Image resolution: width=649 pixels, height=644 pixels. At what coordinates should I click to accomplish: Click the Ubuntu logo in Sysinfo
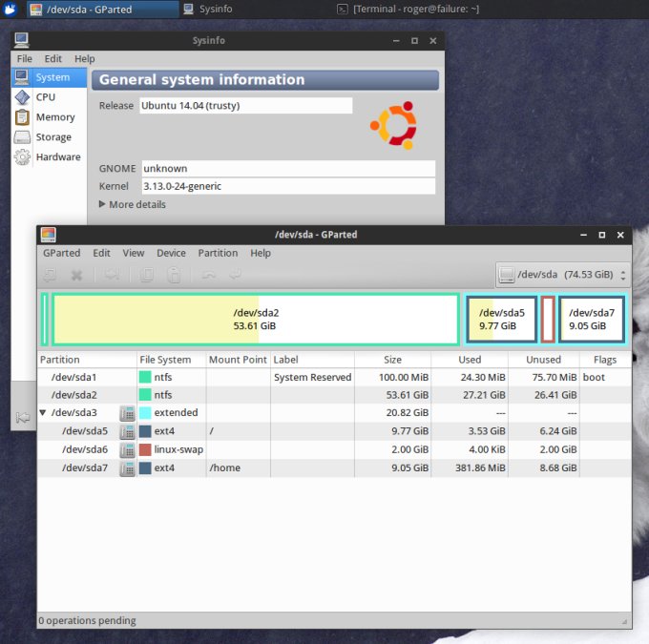click(x=393, y=125)
